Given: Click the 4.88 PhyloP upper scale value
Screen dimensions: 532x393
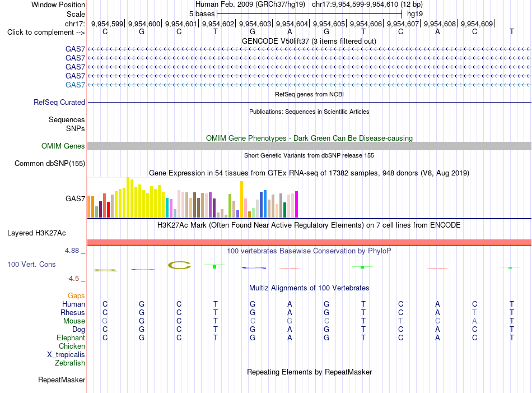Looking at the screenshot, I should 72,251.
